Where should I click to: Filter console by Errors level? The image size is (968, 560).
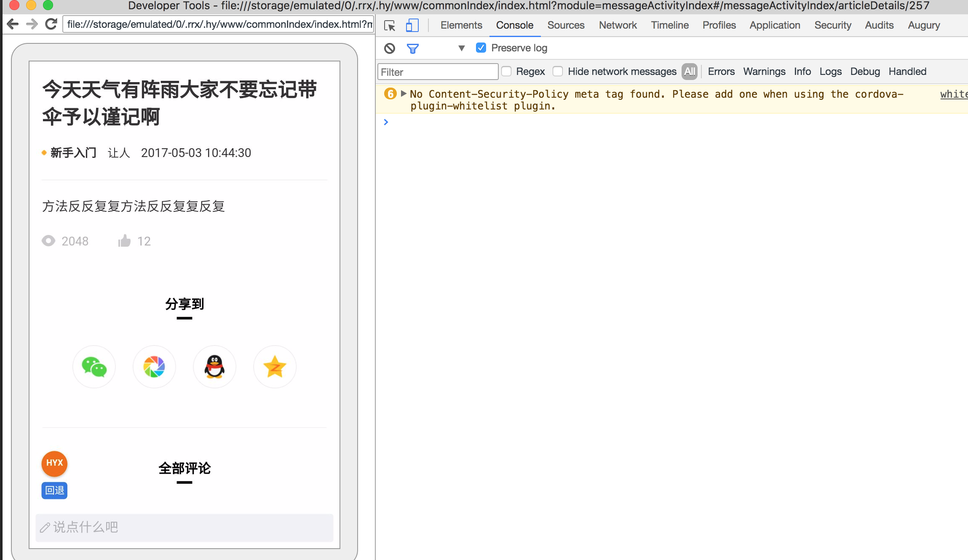pos(721,72)
